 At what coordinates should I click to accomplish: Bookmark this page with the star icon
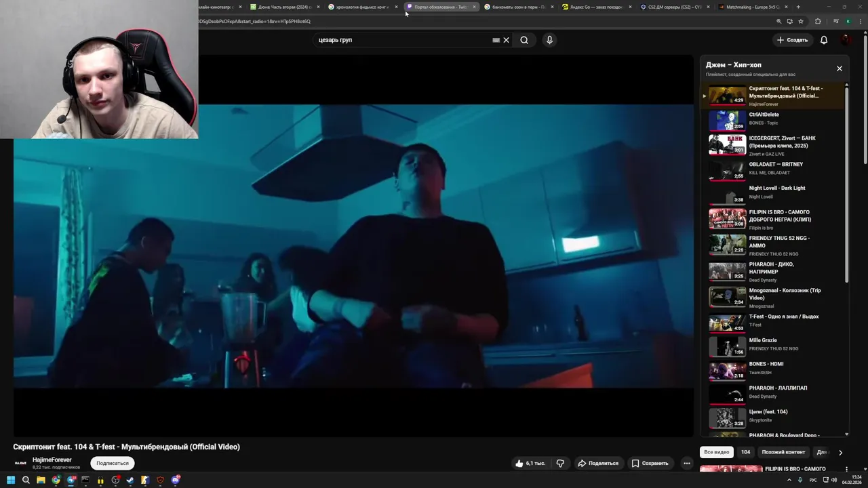pos(801,21)
